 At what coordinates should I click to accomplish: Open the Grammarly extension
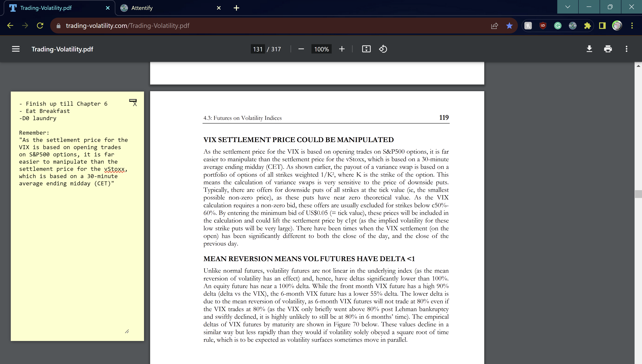[x=557, y=26]
